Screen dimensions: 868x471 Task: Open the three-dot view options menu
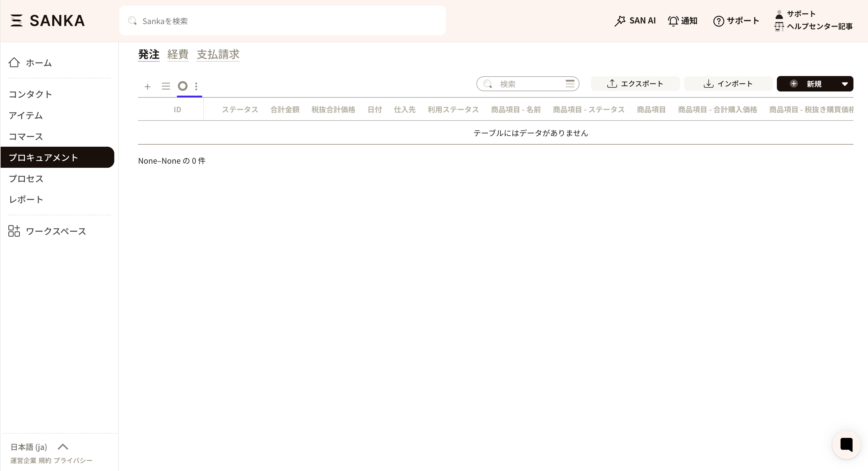click(x=196, y=86)
